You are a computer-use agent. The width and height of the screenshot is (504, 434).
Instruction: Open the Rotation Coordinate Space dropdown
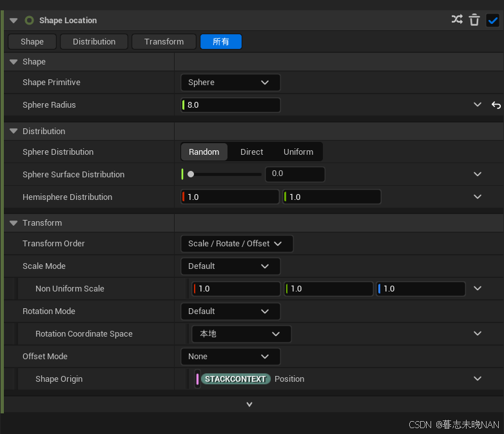tap(241, 334)
